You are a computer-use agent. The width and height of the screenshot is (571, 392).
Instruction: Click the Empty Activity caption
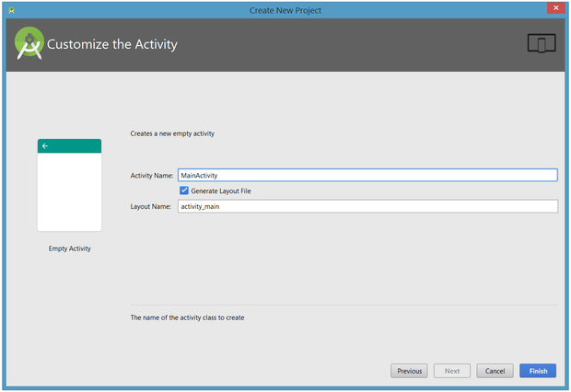70,248
